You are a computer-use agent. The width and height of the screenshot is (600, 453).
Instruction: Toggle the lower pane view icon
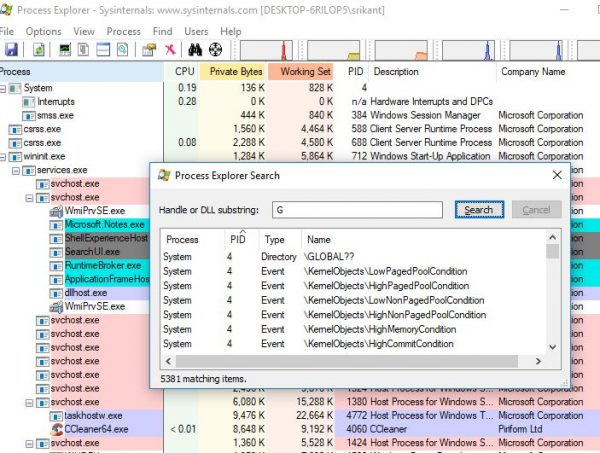point(103,48)
